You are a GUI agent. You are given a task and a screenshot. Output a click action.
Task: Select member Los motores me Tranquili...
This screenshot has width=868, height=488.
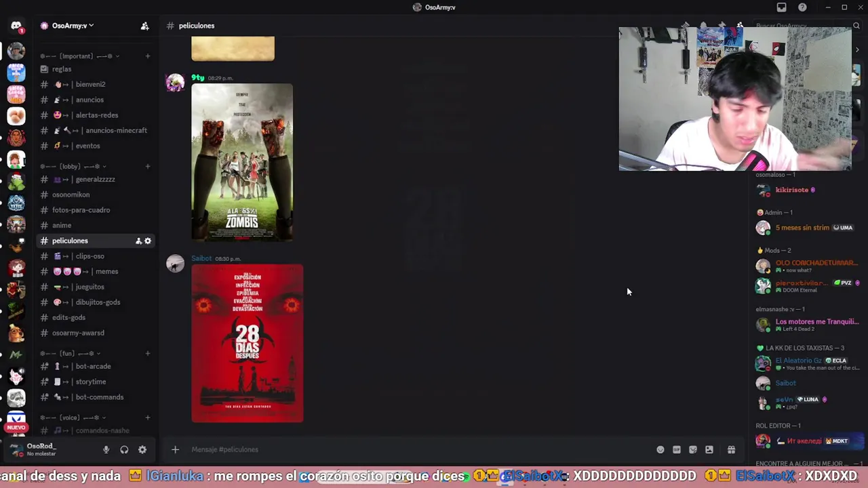pos(808,325)
